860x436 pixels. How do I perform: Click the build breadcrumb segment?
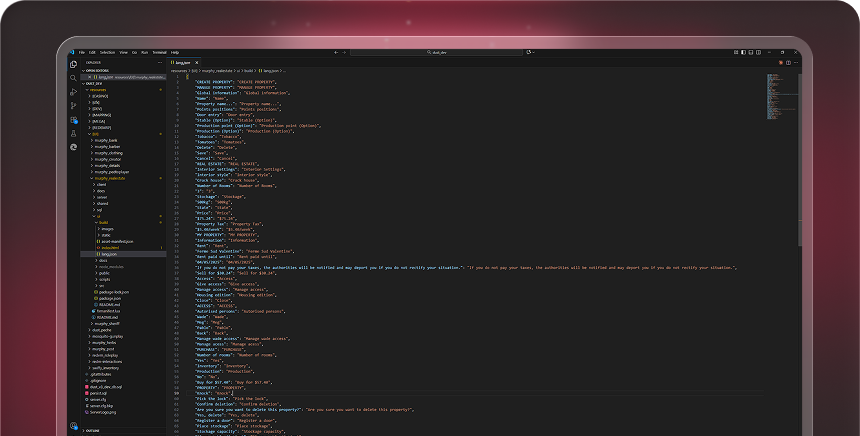click(x=248, y=71)
